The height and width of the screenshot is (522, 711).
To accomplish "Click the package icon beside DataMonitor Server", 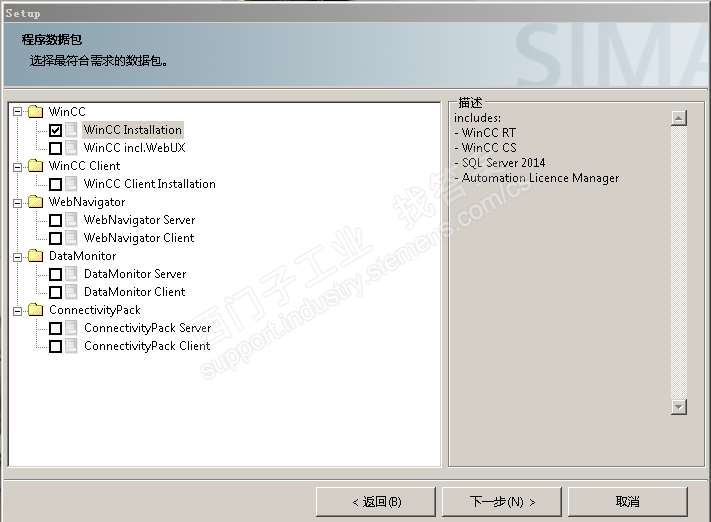I will tap(71, 274).
